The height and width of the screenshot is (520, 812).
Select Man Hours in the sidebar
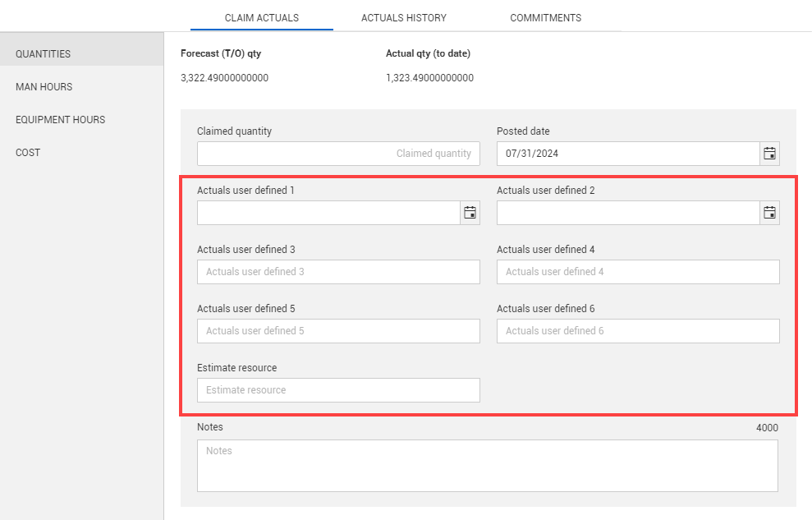[44, 87]
